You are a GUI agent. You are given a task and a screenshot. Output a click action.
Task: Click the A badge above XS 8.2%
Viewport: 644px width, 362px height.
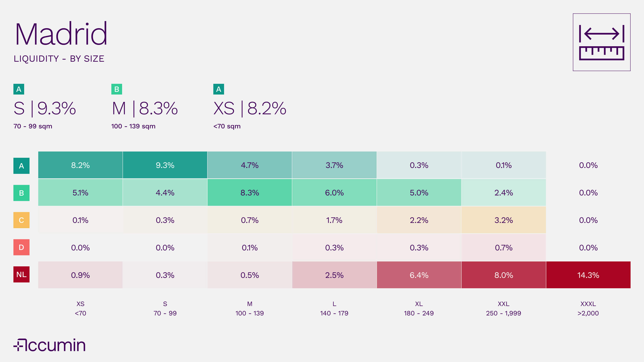pyautogui.click(x=218, y=89)
